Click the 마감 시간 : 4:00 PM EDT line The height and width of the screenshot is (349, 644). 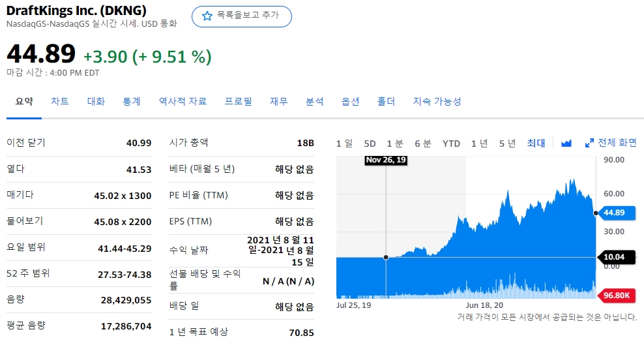pyautogui.click(x=53, y=73)
